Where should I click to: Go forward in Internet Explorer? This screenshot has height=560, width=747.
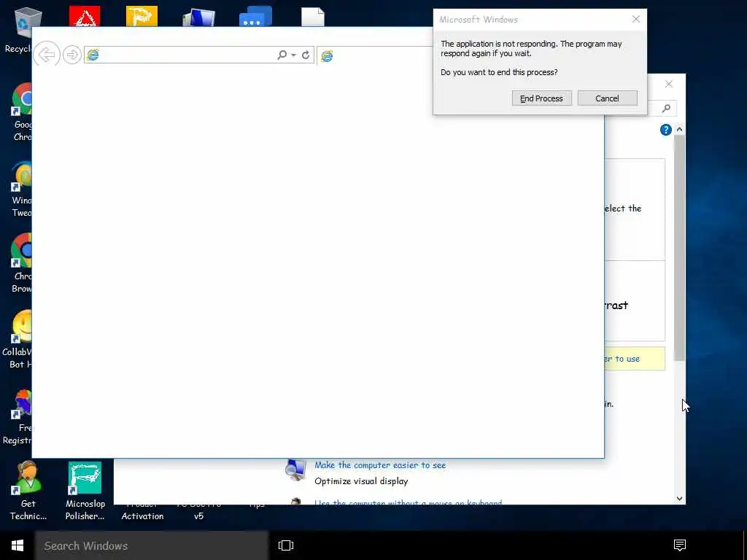point(72,55)
